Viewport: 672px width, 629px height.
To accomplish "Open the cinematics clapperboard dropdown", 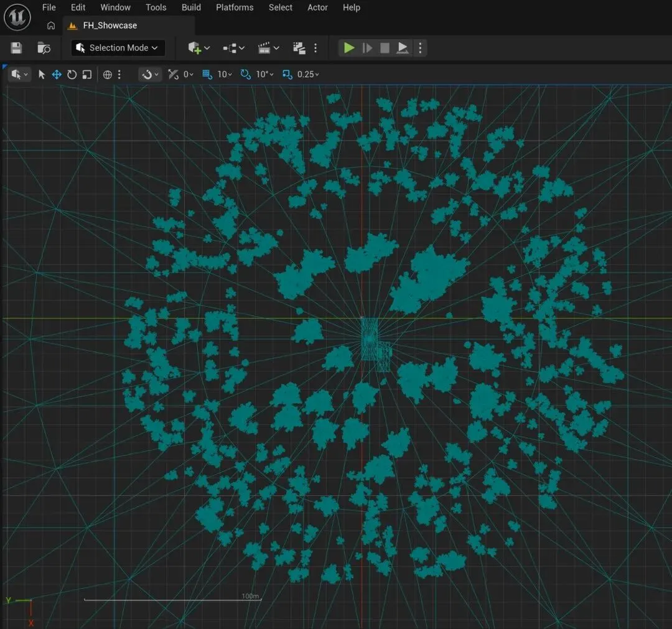I will pyautogui.click(x=268, y=48).
